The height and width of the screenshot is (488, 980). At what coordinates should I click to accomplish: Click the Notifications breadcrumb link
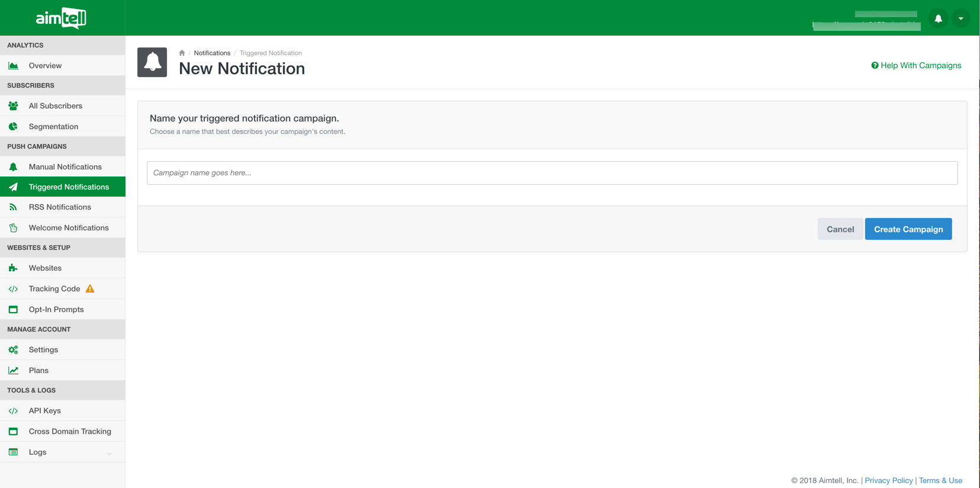[x=212, y=53]
